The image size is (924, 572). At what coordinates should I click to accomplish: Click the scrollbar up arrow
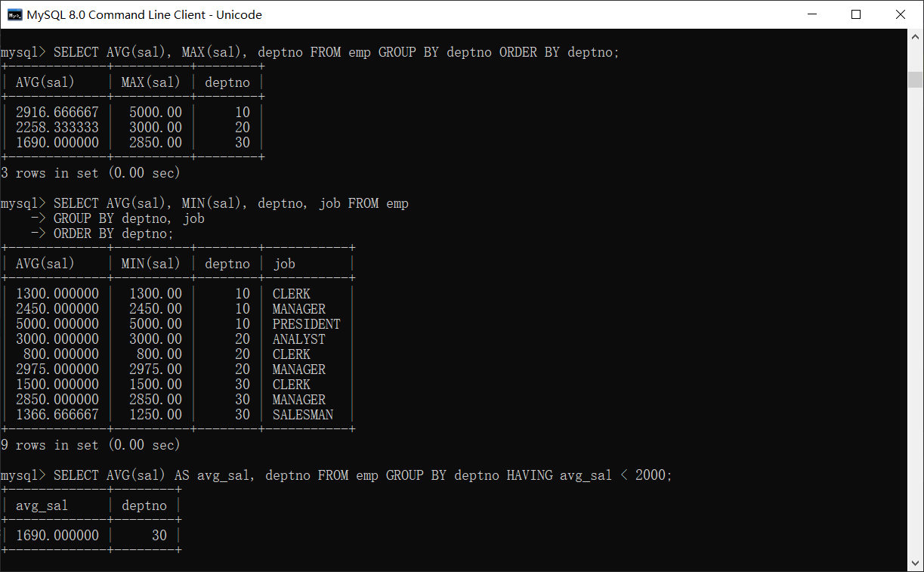(x=915, y=38)
